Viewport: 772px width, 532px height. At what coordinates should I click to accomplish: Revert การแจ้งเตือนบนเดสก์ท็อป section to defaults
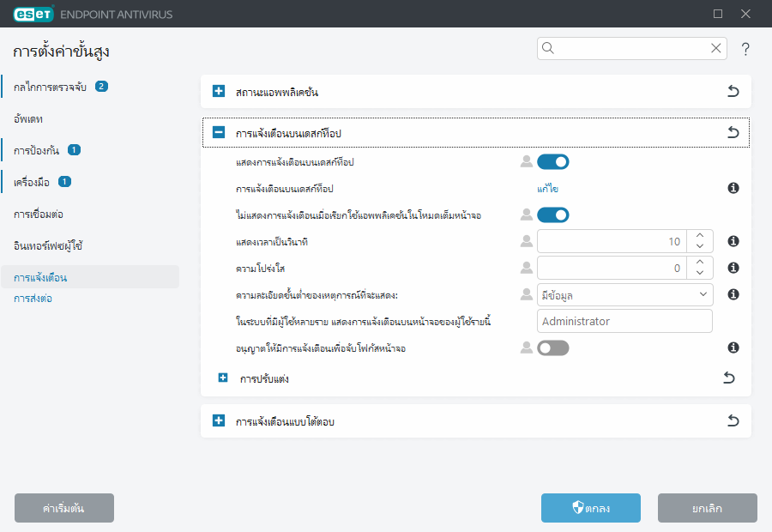[733, 132]
